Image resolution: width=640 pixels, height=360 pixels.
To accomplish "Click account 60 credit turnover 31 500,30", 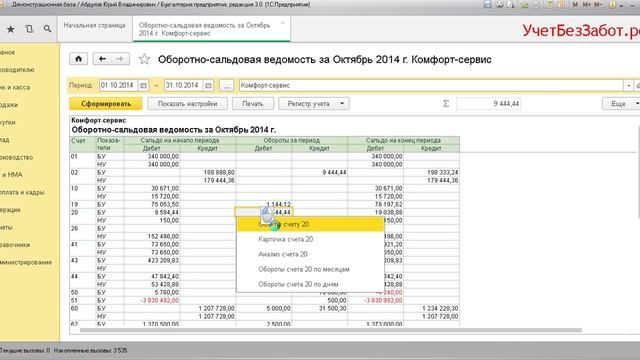I will coord(320,308).
